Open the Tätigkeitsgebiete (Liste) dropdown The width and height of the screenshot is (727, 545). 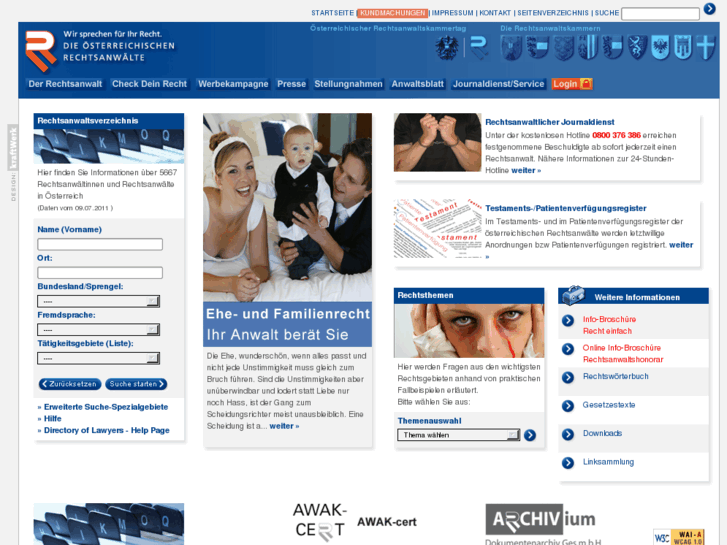coord(99,358)
